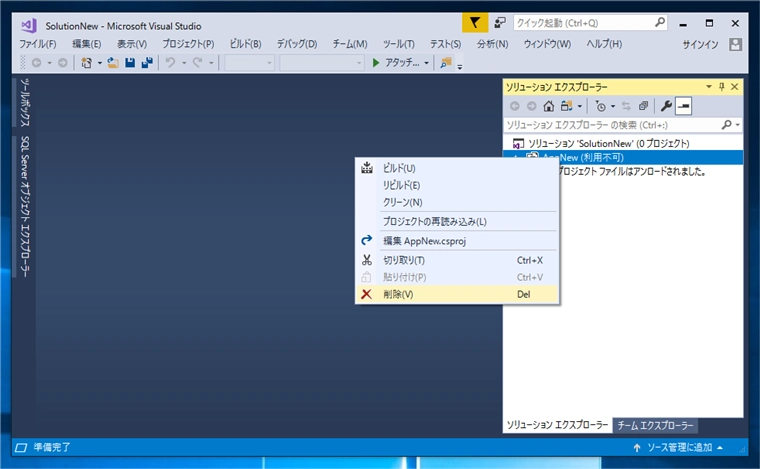This screenshot has height=469, width=760.
Task: Switch to the チーム エクスプローラー tab
Action: [655, 425]
